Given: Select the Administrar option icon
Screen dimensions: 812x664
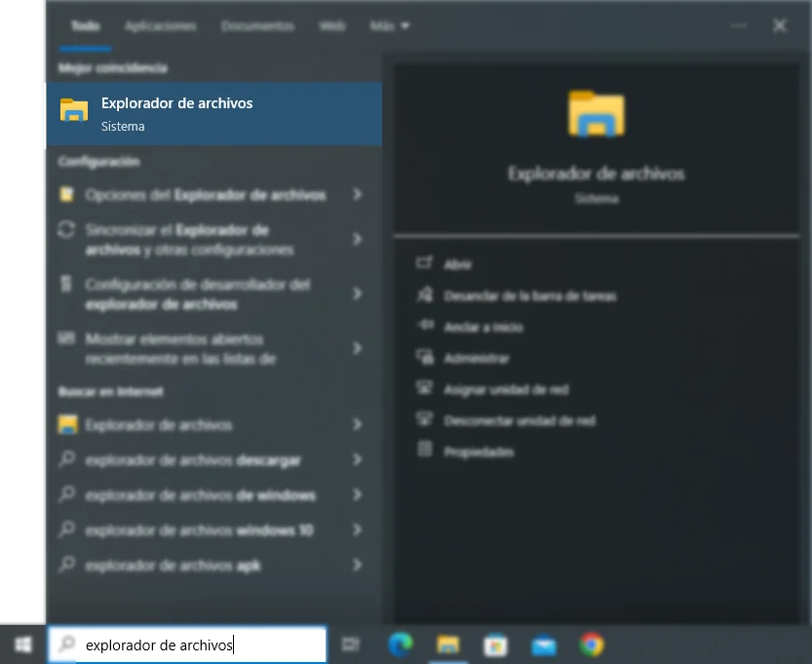Looking at the screenshot, I should tap(425, 358).
